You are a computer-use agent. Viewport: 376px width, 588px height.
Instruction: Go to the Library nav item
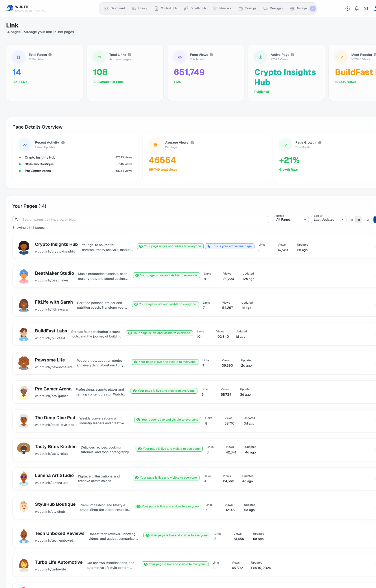(x=140, y=8)
